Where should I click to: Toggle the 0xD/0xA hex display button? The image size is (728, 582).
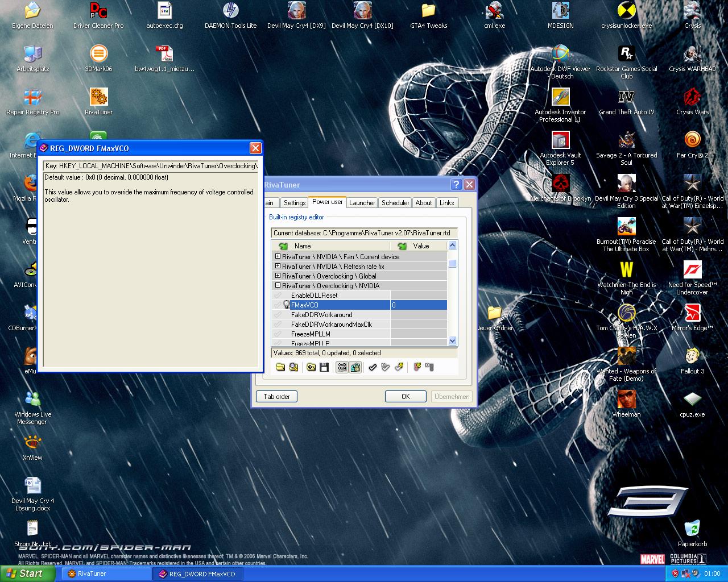(x=342, y=367)
